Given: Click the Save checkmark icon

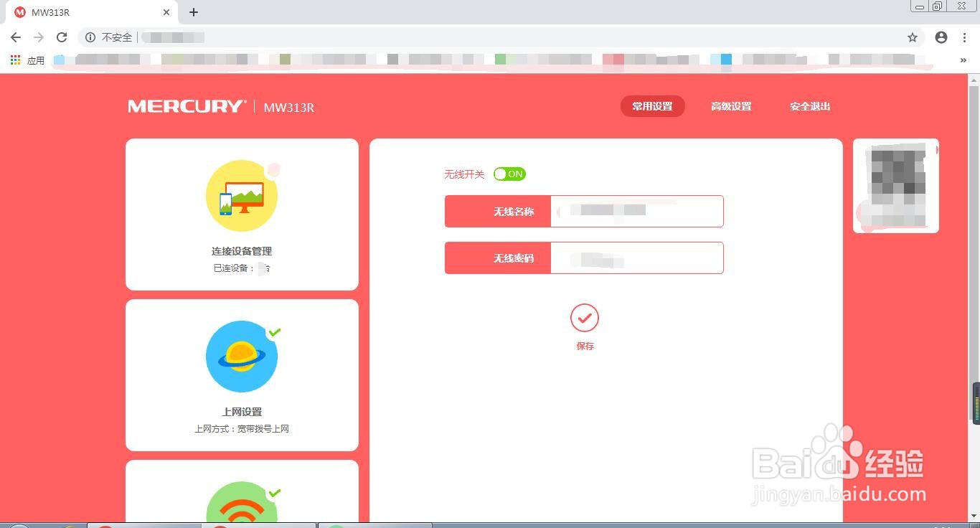Looking at the screenshot, I should [585, 318].
